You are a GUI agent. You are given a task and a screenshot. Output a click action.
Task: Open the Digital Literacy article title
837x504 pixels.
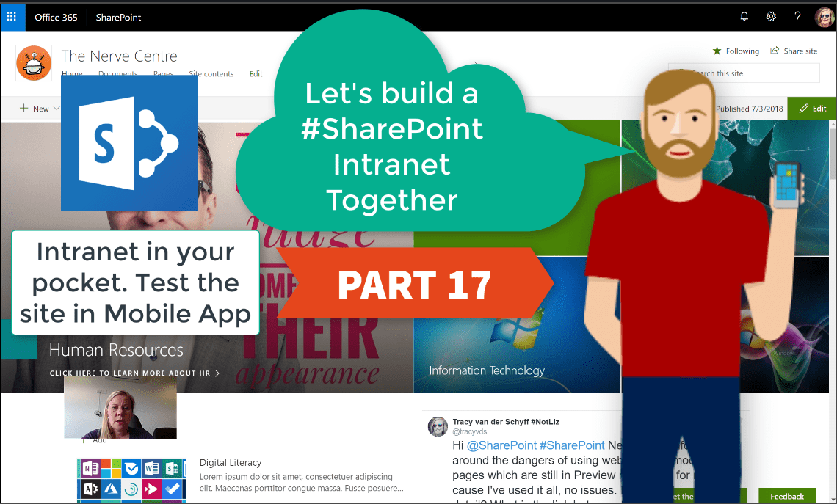(231, 463)
